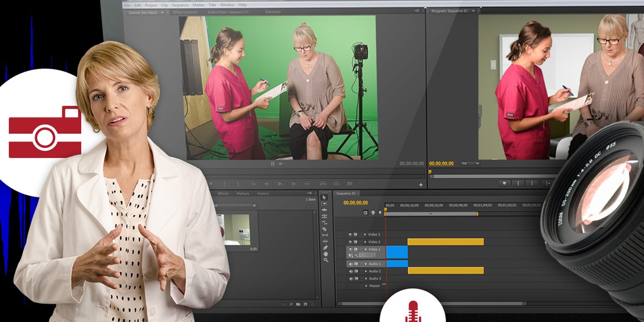Viewport: 644px width, 322px height.
Task: Mute the Audio 1 track speaker
Action: [350, 264]
